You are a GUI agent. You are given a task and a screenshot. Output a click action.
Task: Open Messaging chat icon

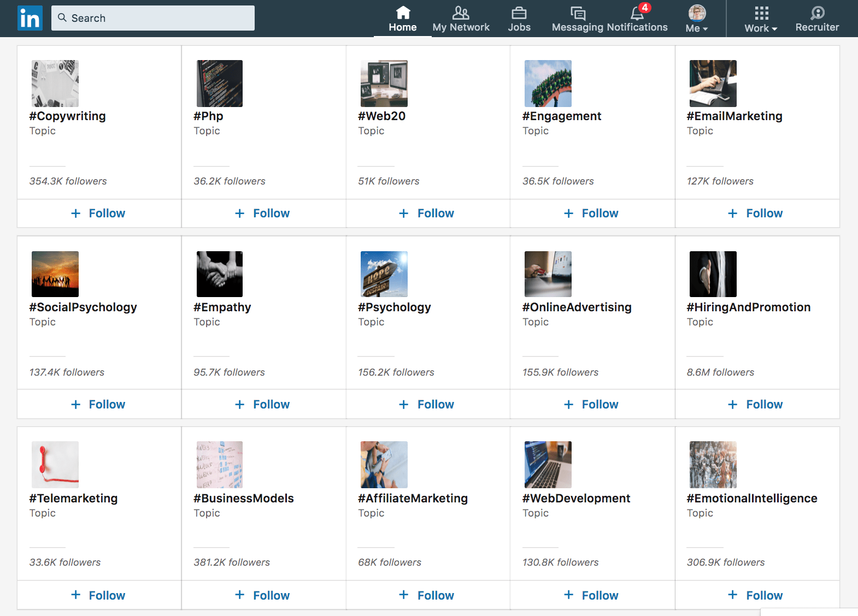578,13
